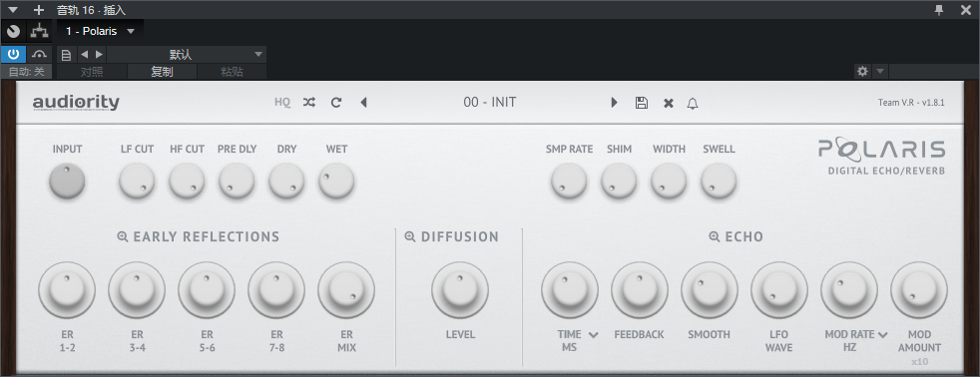Delete preset with X icon
This screenshot has width=980, height=377.
[x=668, y=103]
